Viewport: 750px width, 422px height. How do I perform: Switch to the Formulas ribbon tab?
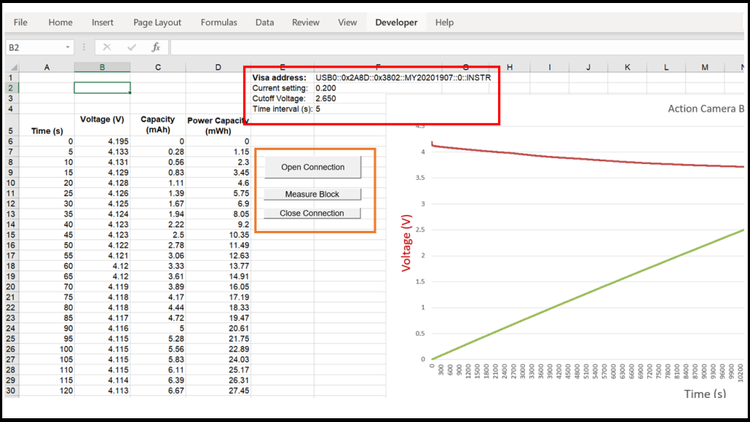tap(219, 22)
